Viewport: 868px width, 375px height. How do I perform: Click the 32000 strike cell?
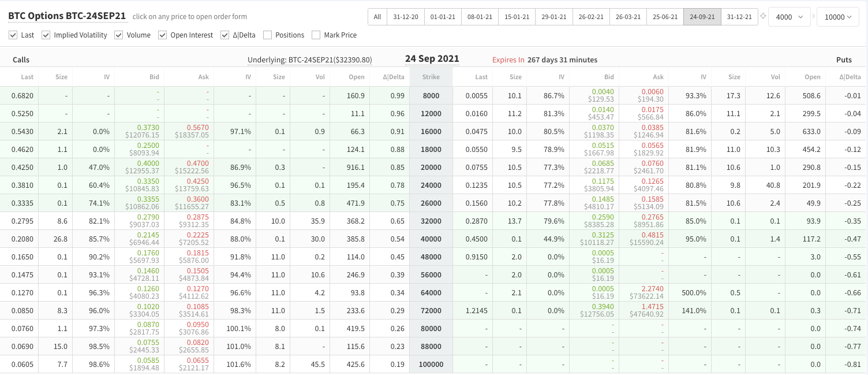pyautogui.click(x=431, y=221)
